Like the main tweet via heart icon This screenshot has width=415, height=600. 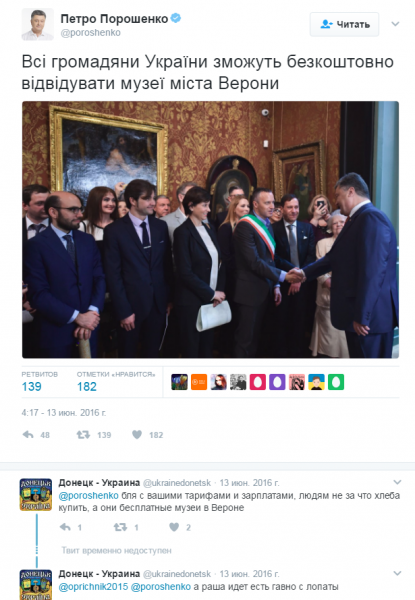(137, 435)
